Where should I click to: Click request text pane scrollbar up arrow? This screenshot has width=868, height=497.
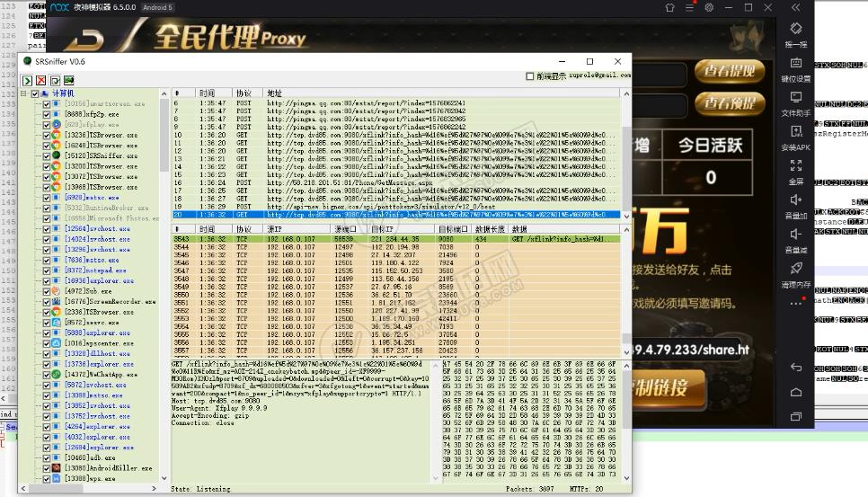(435, 365)
